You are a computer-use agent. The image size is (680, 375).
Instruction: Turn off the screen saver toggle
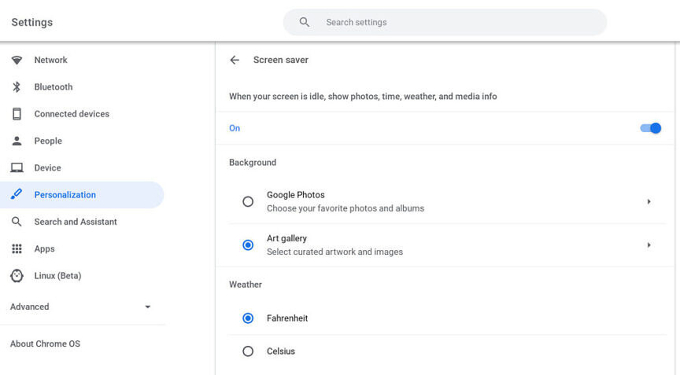[651, 128]
